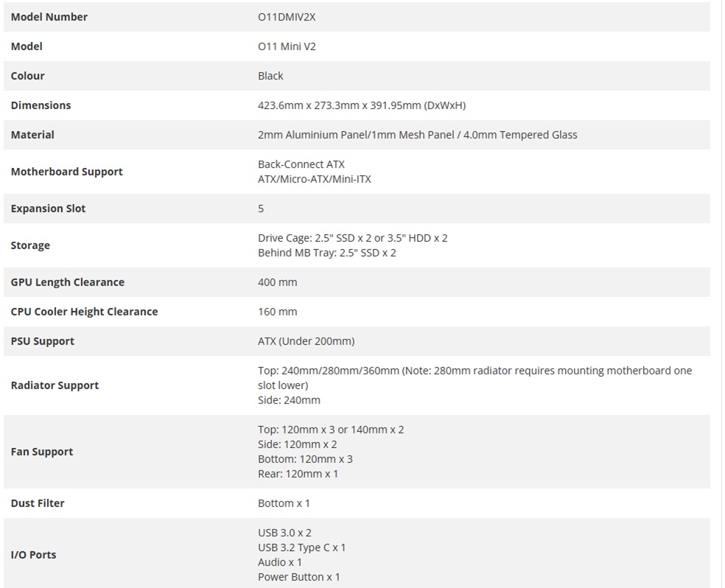Click the Drive Cage storage line
725x588 pixels.
(352, 238)
